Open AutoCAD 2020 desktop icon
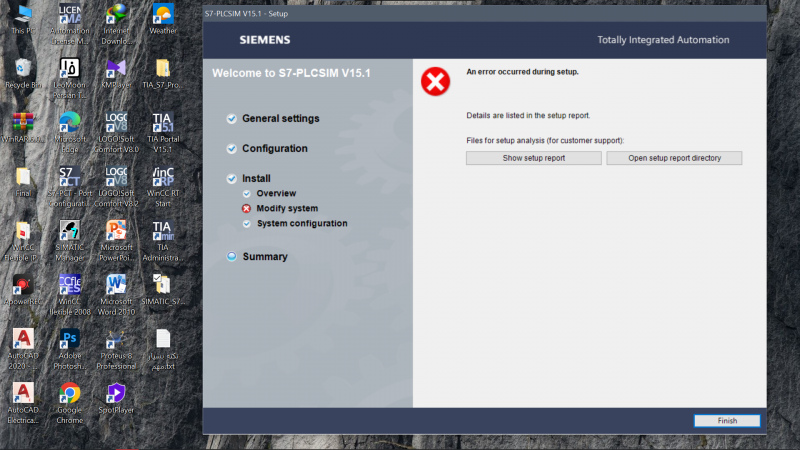This screenshot has width=800, height=450. tap(23, 350)
